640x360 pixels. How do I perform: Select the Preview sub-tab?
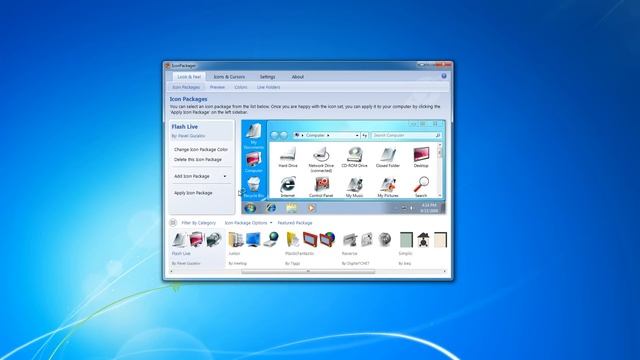point(217,87)
